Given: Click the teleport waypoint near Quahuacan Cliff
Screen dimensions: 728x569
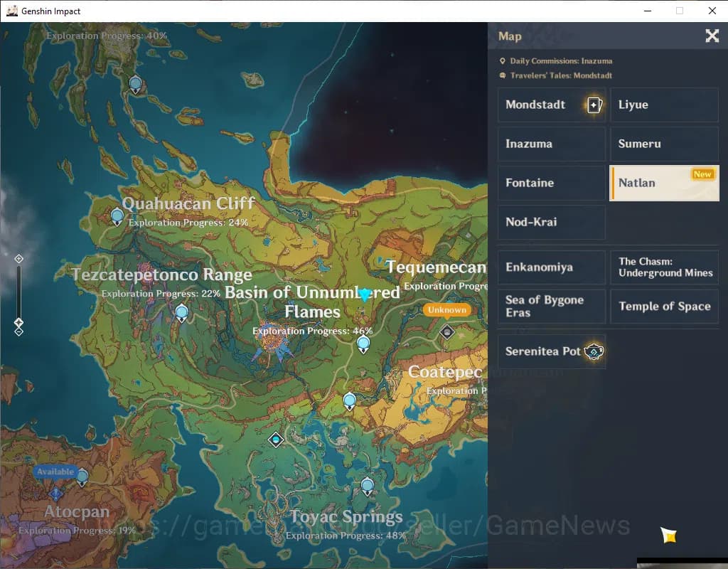Looking at the screenshot, I should (117, 216).
